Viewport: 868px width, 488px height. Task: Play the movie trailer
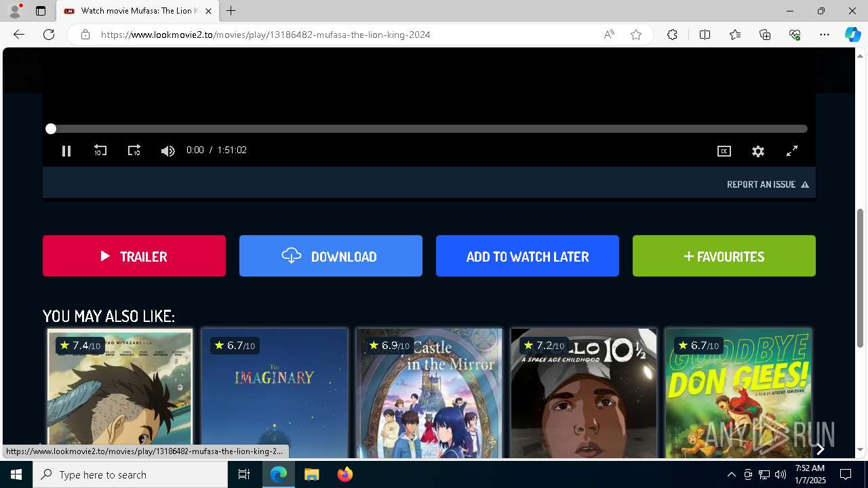click(134, 256)
